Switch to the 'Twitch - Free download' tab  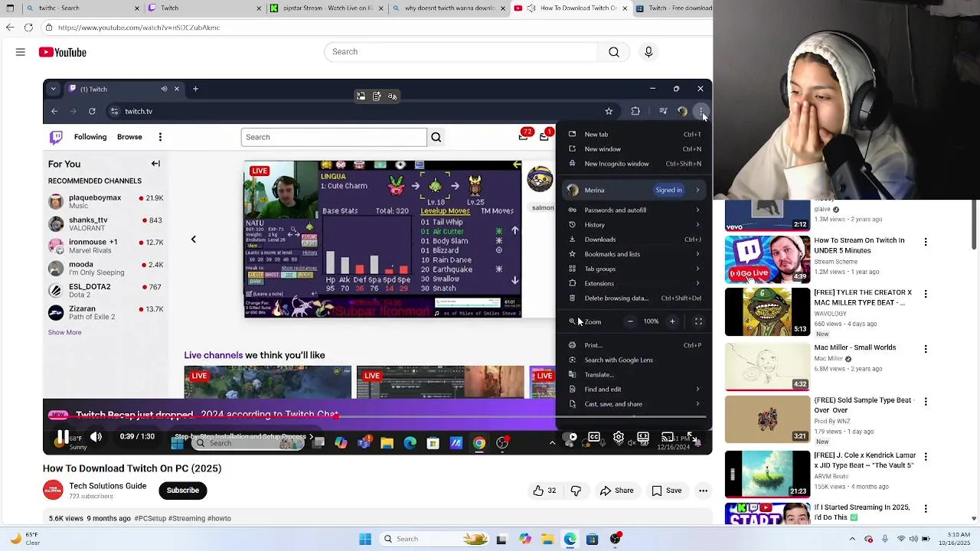(x=672, y=8)
